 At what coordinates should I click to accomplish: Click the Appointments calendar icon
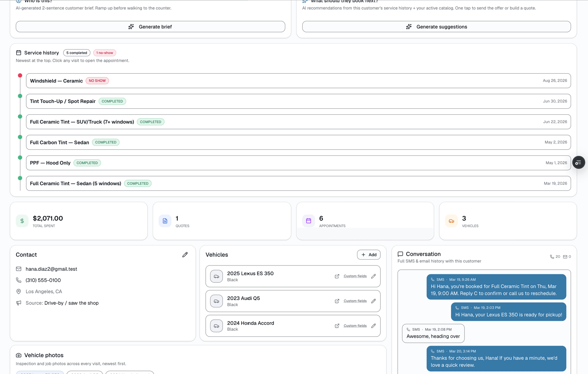(308, 221)
